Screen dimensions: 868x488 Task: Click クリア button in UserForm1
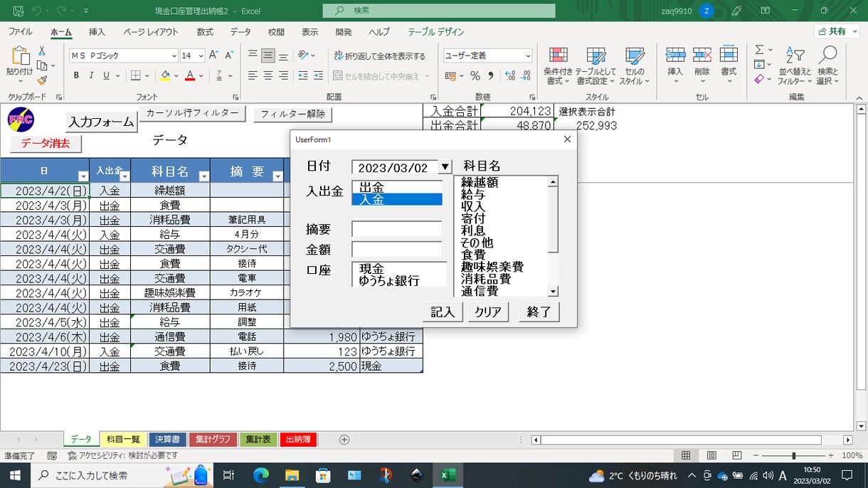[x=488, y=312]
